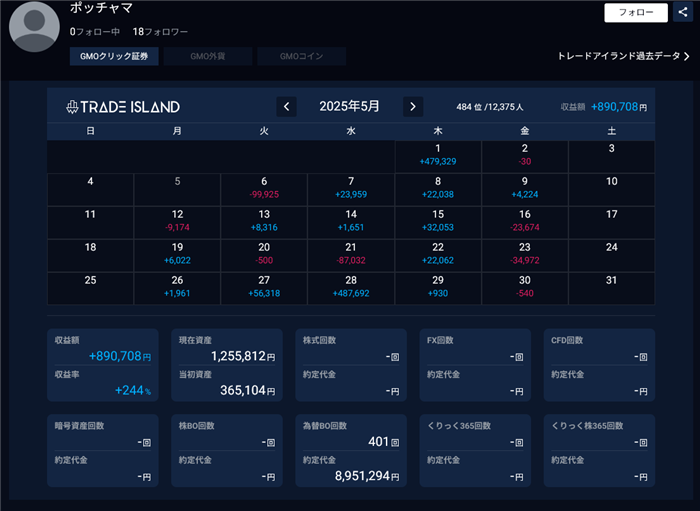Click the 株BO回数 card label

pyautogui.click(x=196, y=426)
